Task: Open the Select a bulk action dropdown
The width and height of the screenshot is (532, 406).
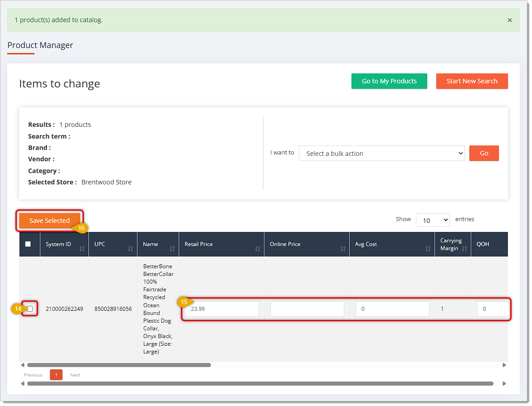Action: (382, 154)
